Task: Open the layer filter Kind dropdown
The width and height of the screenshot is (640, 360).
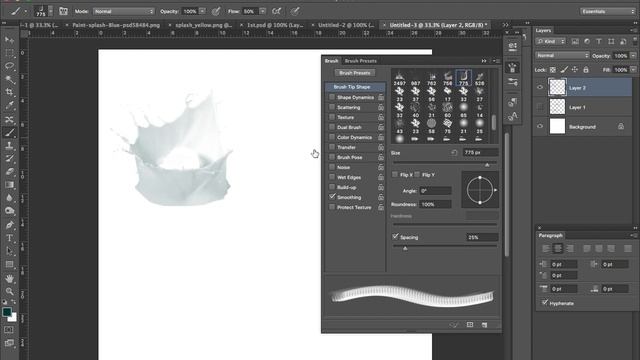Action: point(551,41)
